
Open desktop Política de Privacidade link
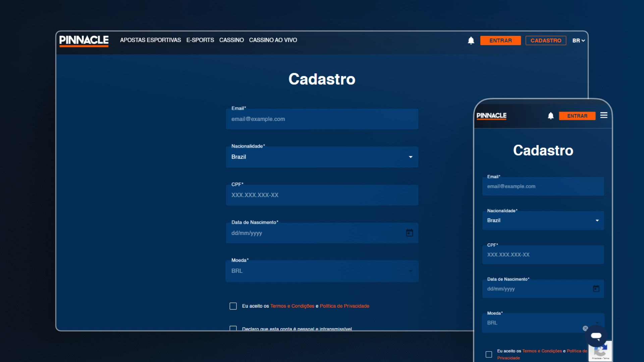[x=344, y=306]
